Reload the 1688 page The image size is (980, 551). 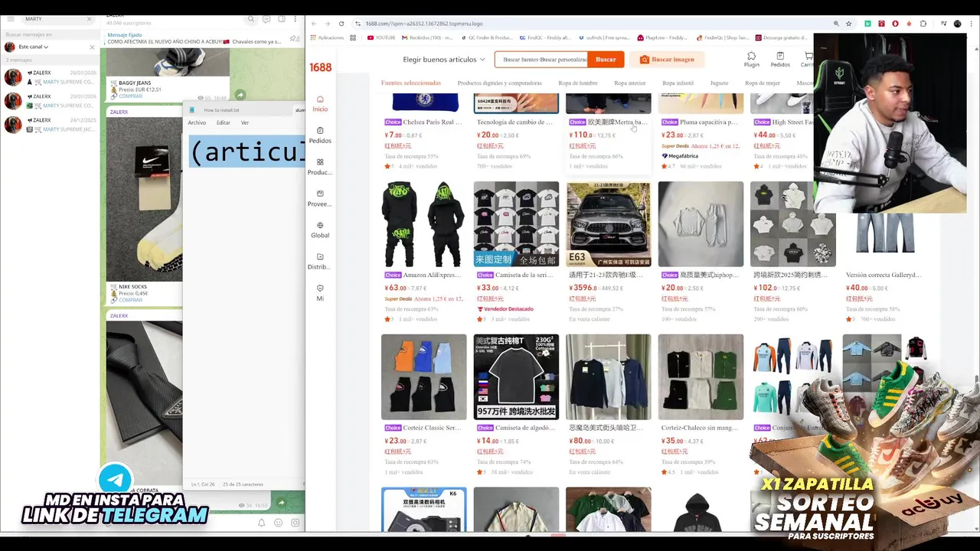point(341,24)
